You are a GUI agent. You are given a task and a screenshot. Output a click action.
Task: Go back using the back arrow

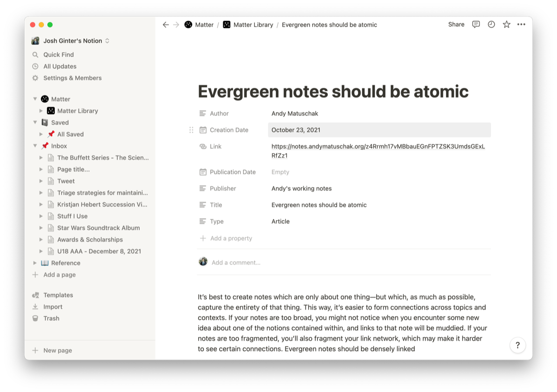click(x=166, y=25)
